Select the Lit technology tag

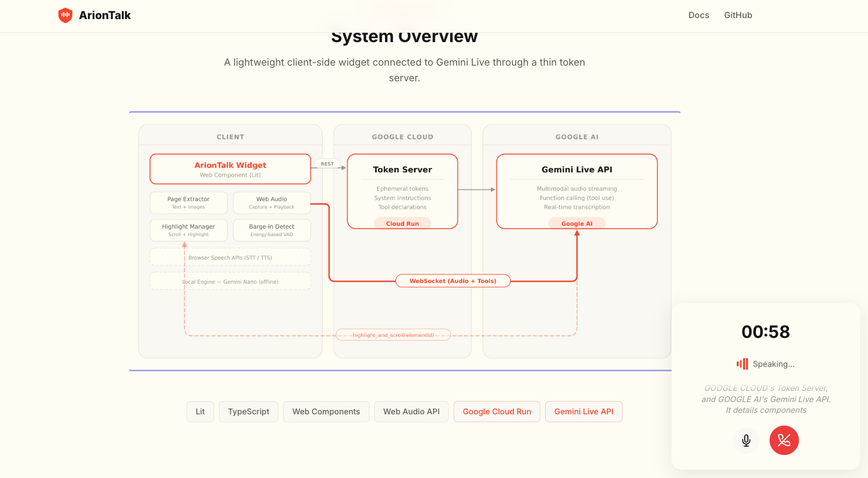click(x=200, y=411)
